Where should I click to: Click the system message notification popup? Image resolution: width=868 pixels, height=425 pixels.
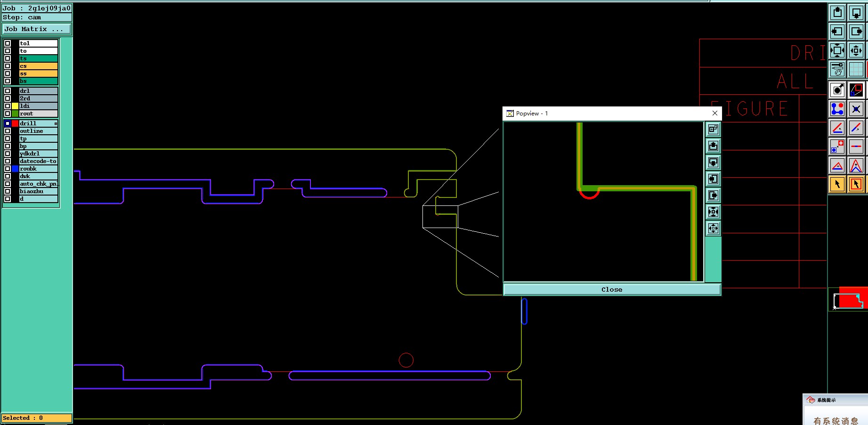(836, 409)
